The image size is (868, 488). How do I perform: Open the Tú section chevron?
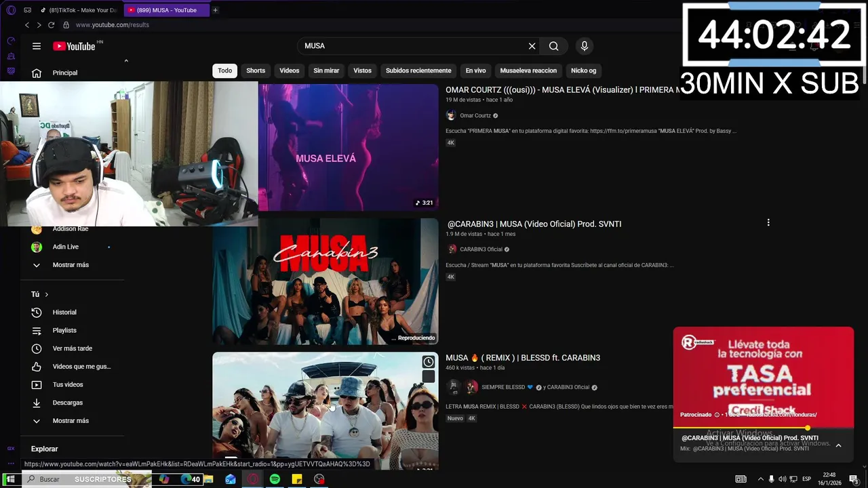(x=46, y=294)
